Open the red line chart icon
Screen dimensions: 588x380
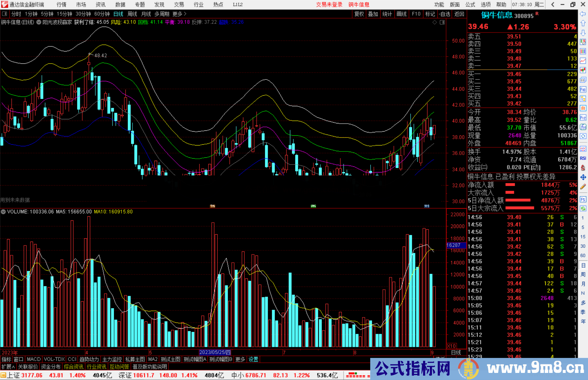point(583,61)
